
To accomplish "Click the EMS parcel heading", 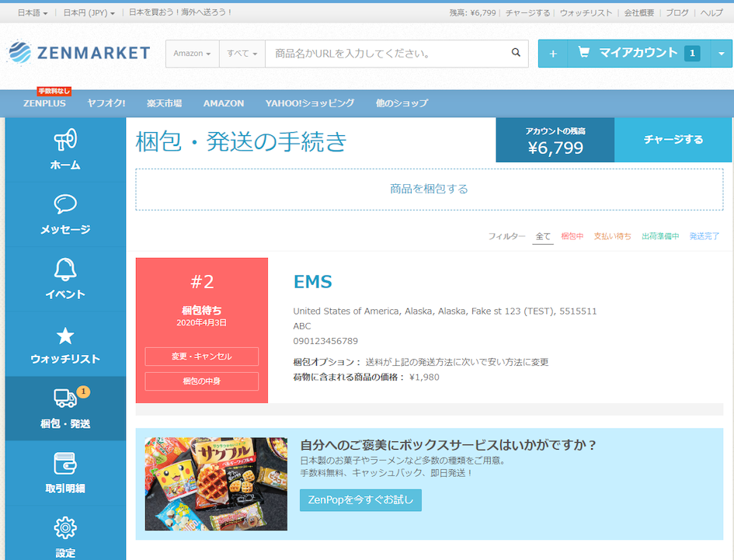I will tap(313, 282).
